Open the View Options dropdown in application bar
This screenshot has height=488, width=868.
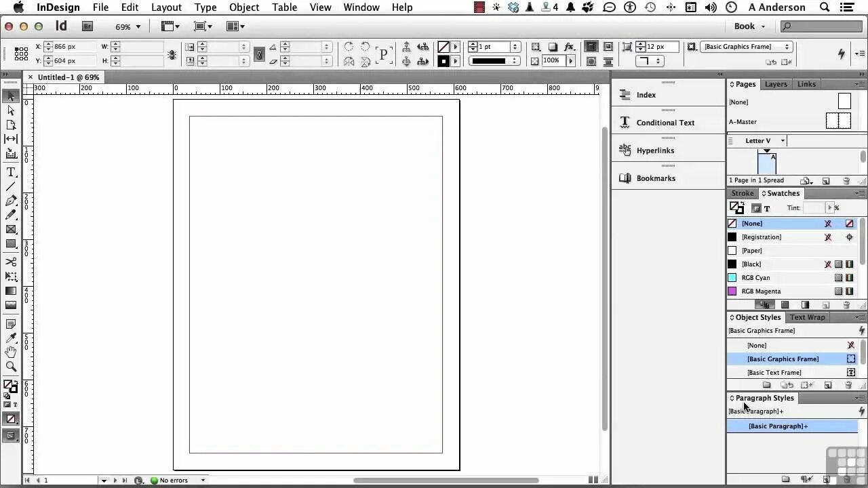click(172, 26)
